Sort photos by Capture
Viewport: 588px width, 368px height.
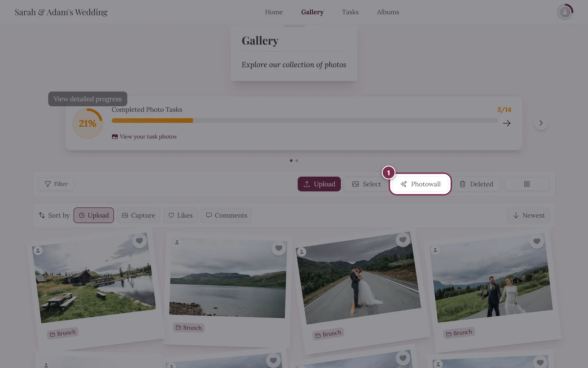click(x=138, y=215)
